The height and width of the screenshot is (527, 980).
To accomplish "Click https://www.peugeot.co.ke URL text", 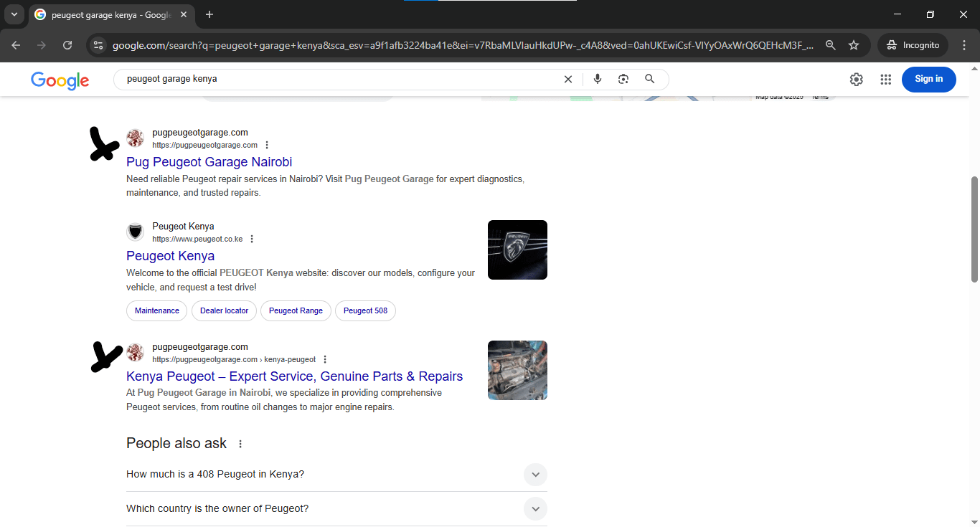I will (x=197, y=239).
